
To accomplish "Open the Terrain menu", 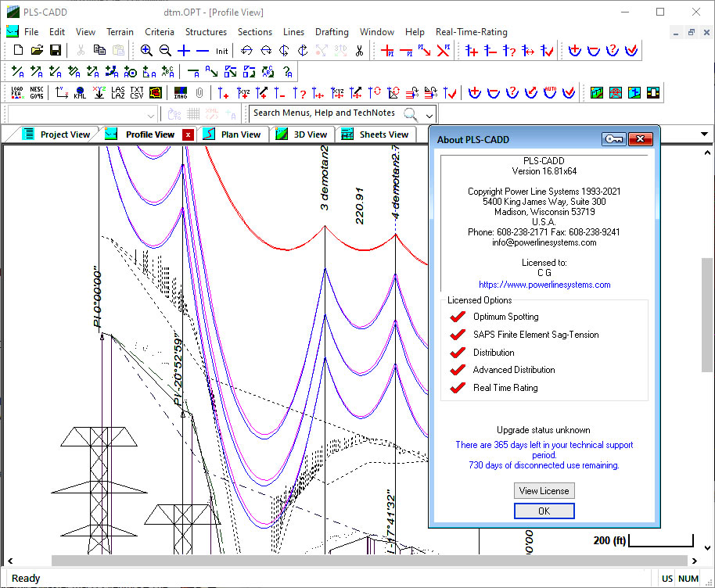I will coord(120,32).
